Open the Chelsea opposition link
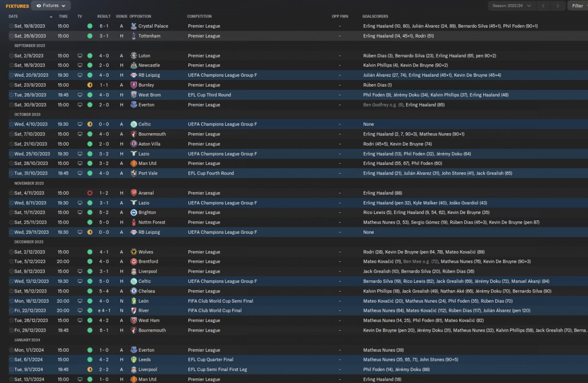 coord(147,291)
